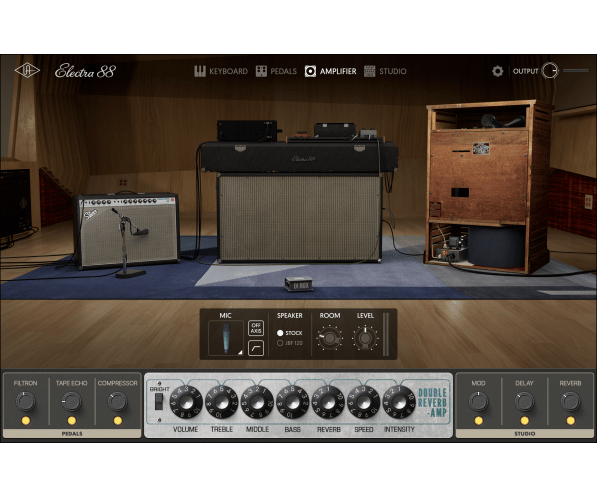Viewport: 597px width, 497px height.
Task: Click the studio Delay knob
Action: pos(524,401)
